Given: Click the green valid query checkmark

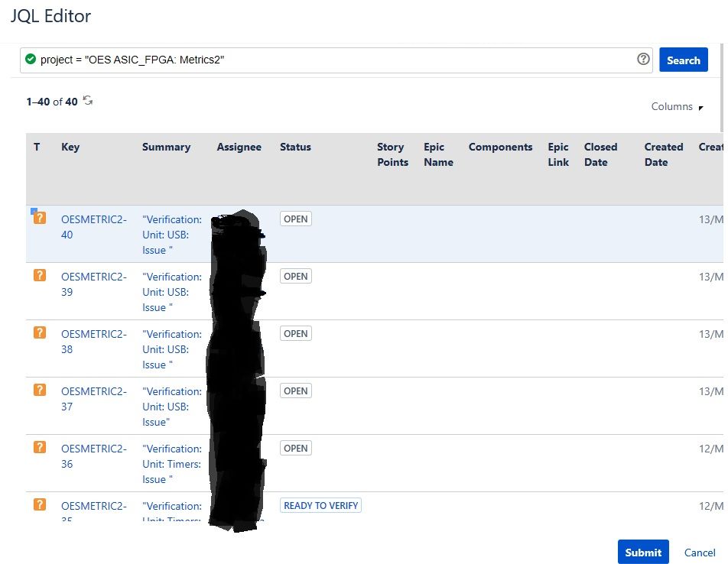Looking at the screenshot, I should pyautogui.click(x=31, y=60).
